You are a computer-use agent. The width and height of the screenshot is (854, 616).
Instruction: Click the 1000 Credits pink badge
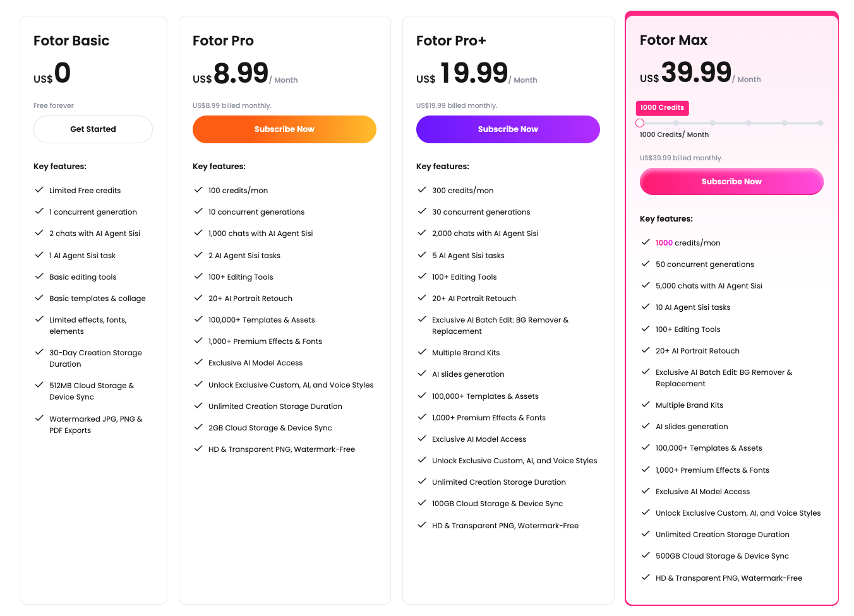pyautogui.click(x=662, y=108)
